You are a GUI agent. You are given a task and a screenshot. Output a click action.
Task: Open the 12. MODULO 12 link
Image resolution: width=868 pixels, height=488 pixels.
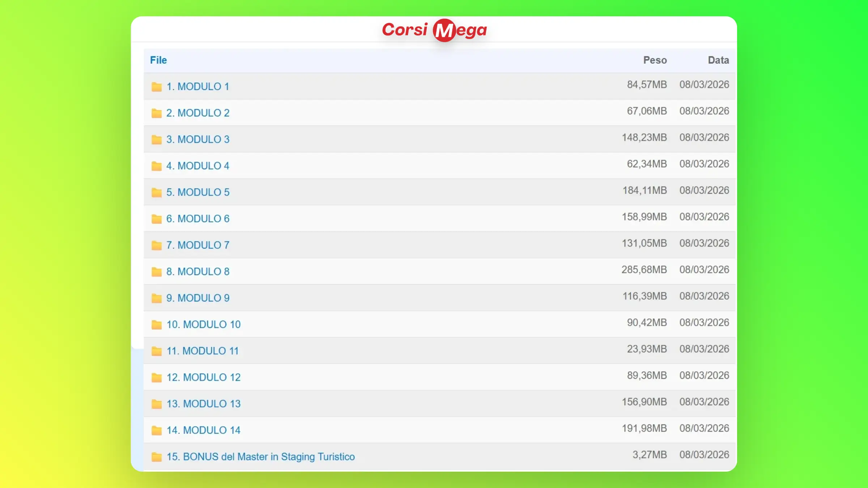(x=204, y=377)
